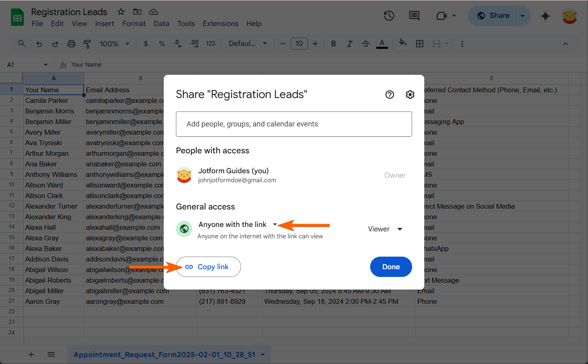The image size is (588, 364).
Task: Select the paint format tool
Action: (87, 44)
